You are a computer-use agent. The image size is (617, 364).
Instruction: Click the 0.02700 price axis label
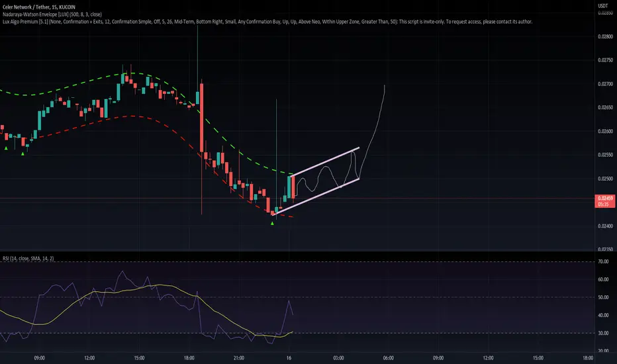pyautogui.click(x=605, y=84)
